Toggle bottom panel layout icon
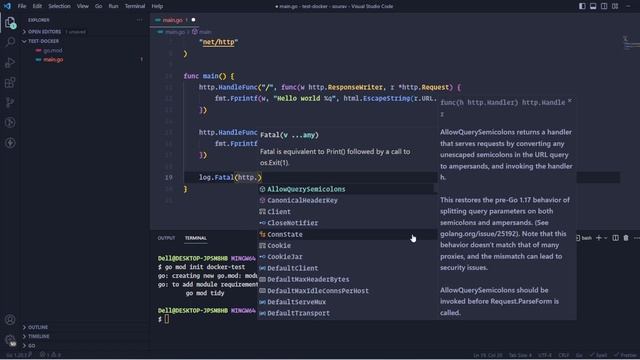 [593, 6]
